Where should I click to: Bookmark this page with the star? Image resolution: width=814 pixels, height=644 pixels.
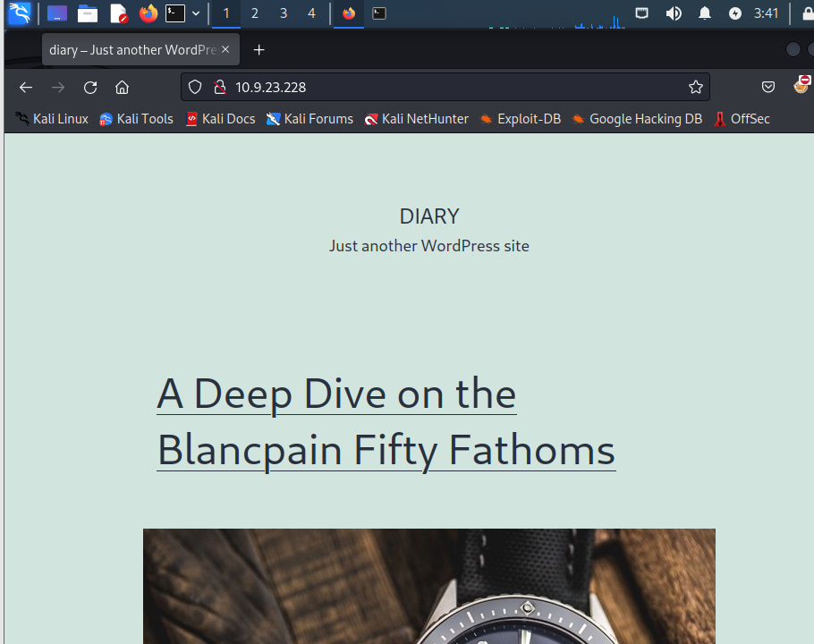(696, 87)
